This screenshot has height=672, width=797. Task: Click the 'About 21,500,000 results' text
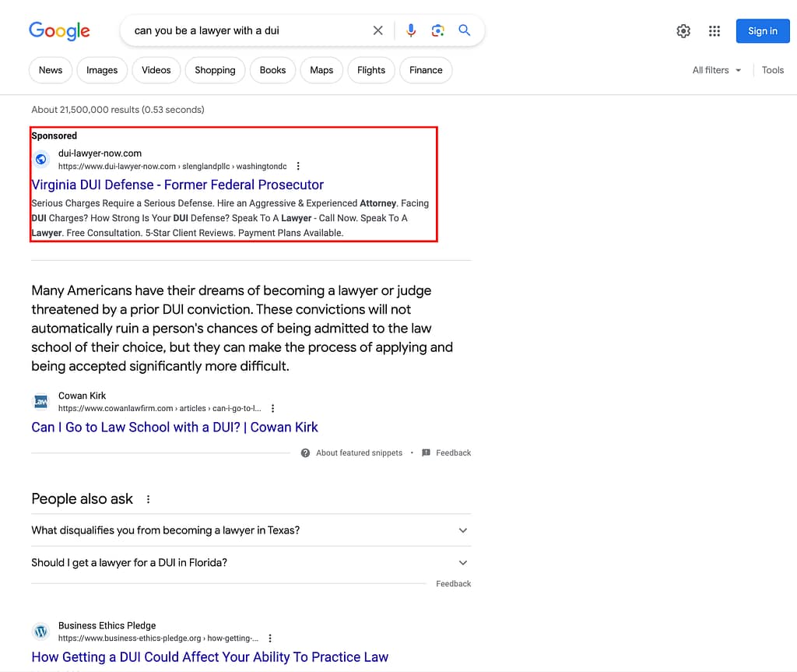(118, 109)
